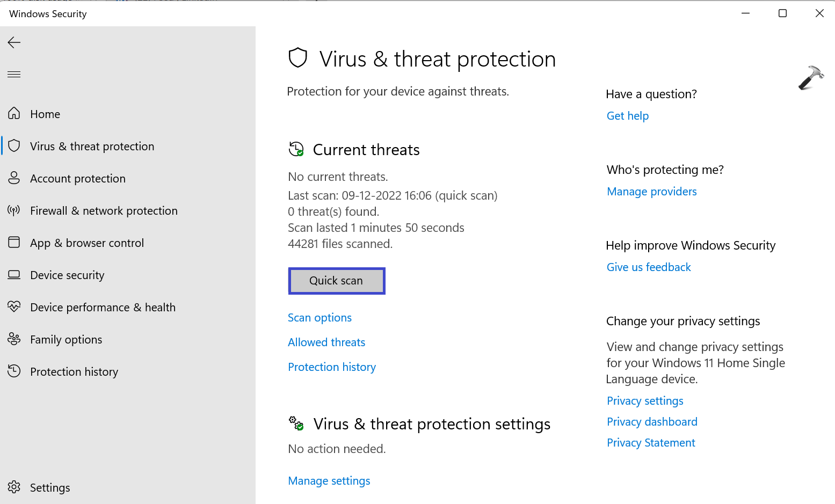The image size is (835, 504).
Task: Open Firewall & network protection antenna icon
Action: coord(14,210)
